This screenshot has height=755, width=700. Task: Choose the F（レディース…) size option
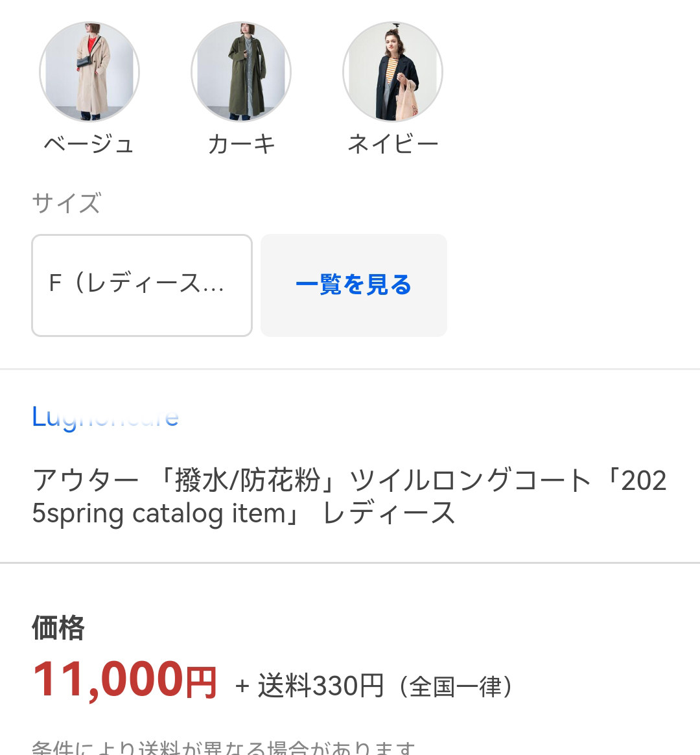tap(141, 285)
